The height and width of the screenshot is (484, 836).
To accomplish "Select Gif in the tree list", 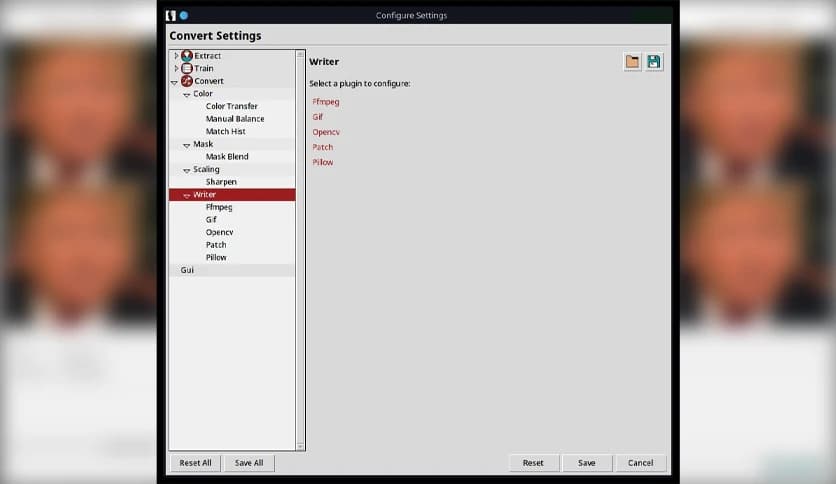I will tap(211, 220).
